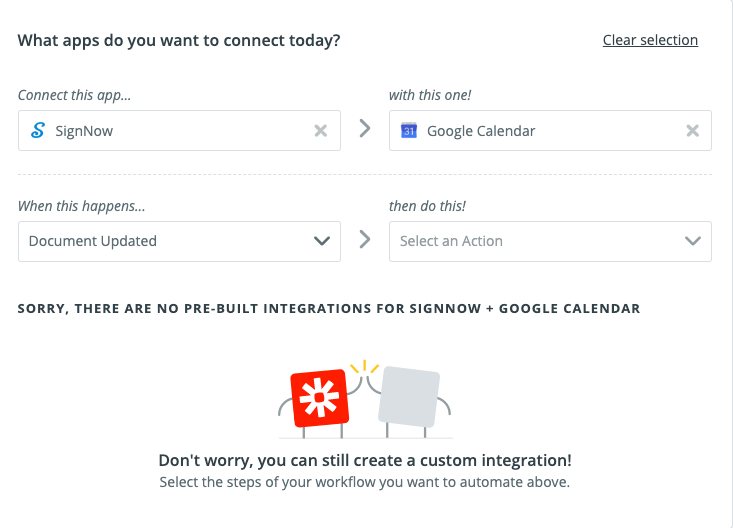Remove Google Calendar using its X icon
Image resolution: width=733 pixels, height=528 pixels.
click(692, 130)
